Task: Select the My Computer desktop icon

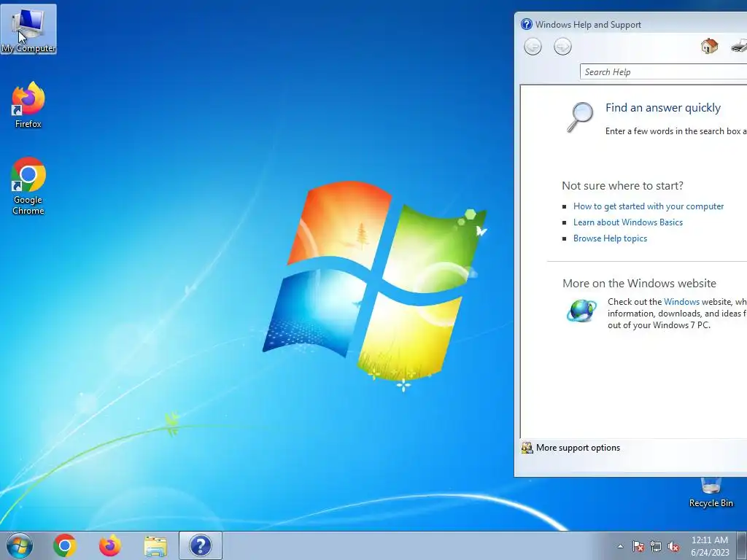Action: click(28, 29)
